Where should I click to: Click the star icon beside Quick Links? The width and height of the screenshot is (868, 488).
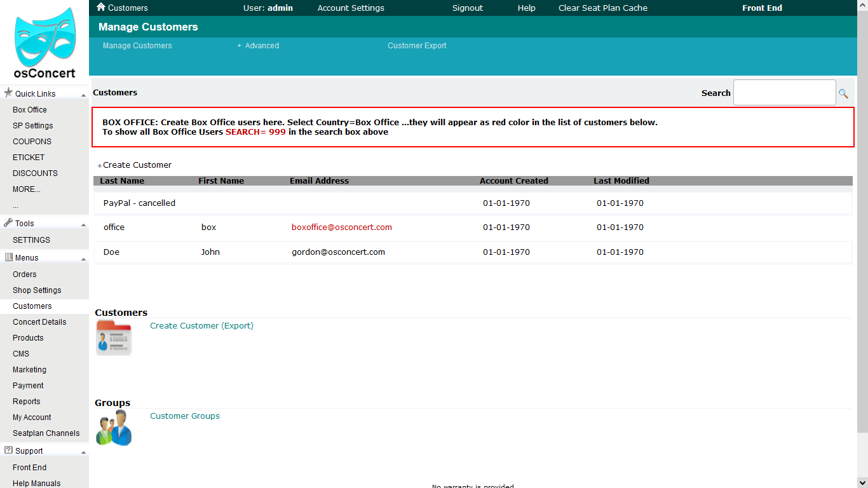pyautogui.click(x=8, y=93)
